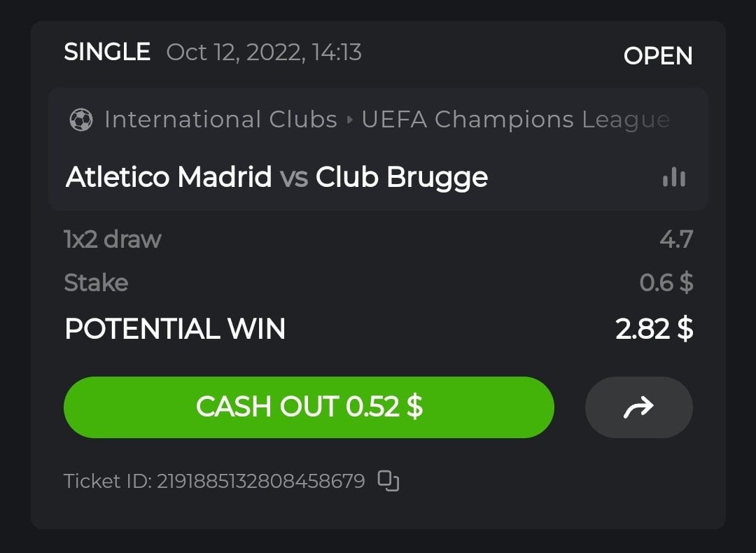756x553 pixels.
Task: Select the Atletico Madrid team name
Action: tap(169, 177)
